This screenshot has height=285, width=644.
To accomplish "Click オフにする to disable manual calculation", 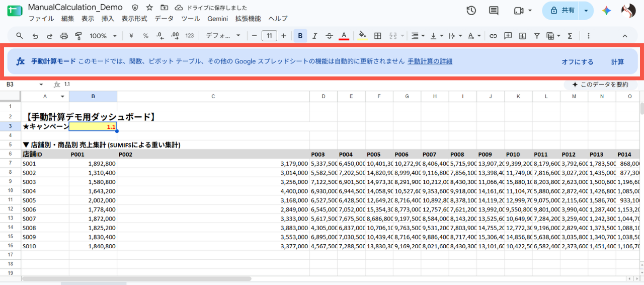I will tap(577, 62).
